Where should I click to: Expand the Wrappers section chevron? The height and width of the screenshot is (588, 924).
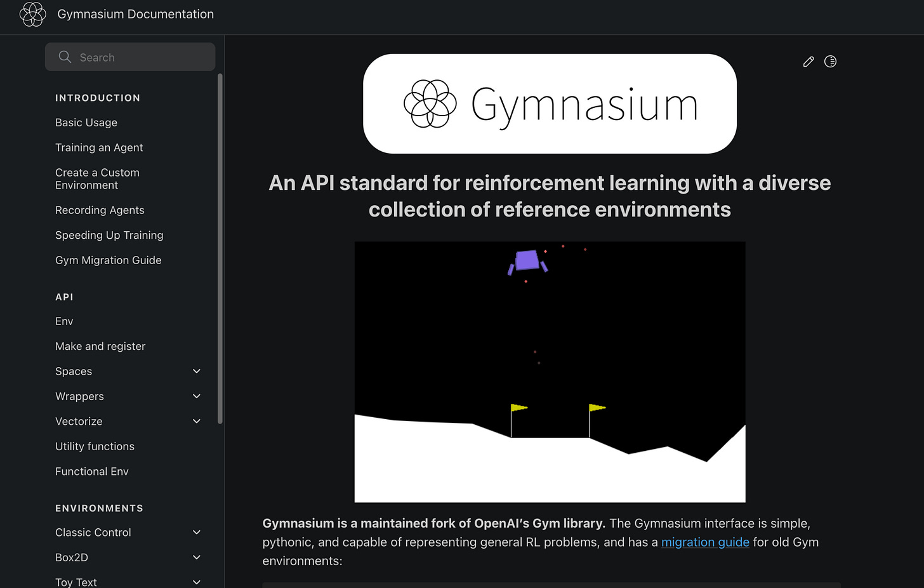coord(197,396)
